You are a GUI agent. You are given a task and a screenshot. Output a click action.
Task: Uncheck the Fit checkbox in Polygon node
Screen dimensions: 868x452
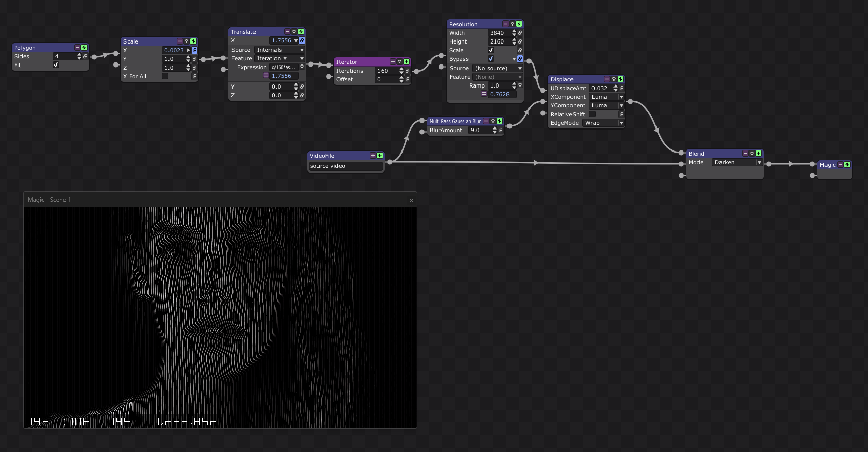[x=56, y=65]
